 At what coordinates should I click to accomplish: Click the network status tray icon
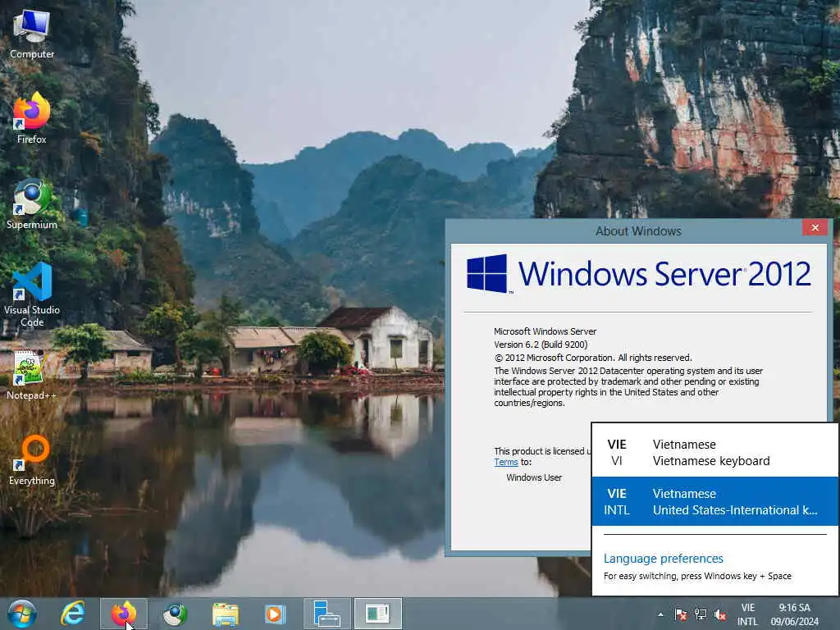click(x=701, y=614)
